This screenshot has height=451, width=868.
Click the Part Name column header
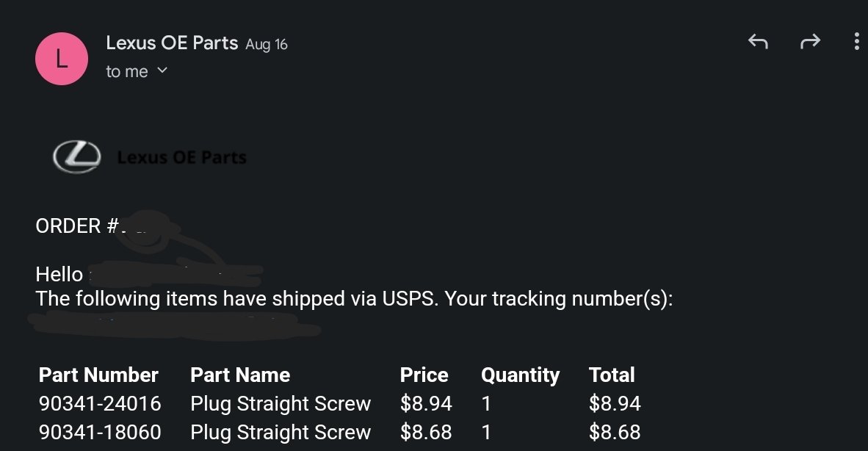coord(240,375)
